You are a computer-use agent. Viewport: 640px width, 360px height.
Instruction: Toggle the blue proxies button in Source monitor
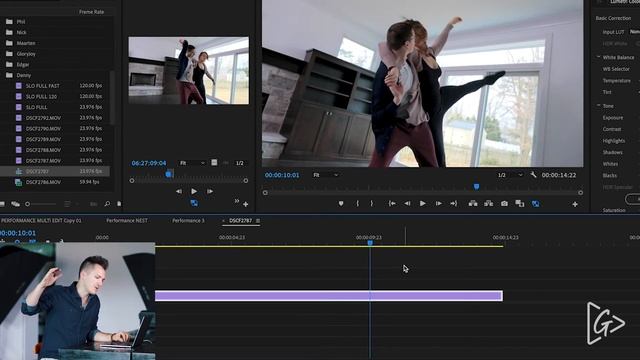194,203
